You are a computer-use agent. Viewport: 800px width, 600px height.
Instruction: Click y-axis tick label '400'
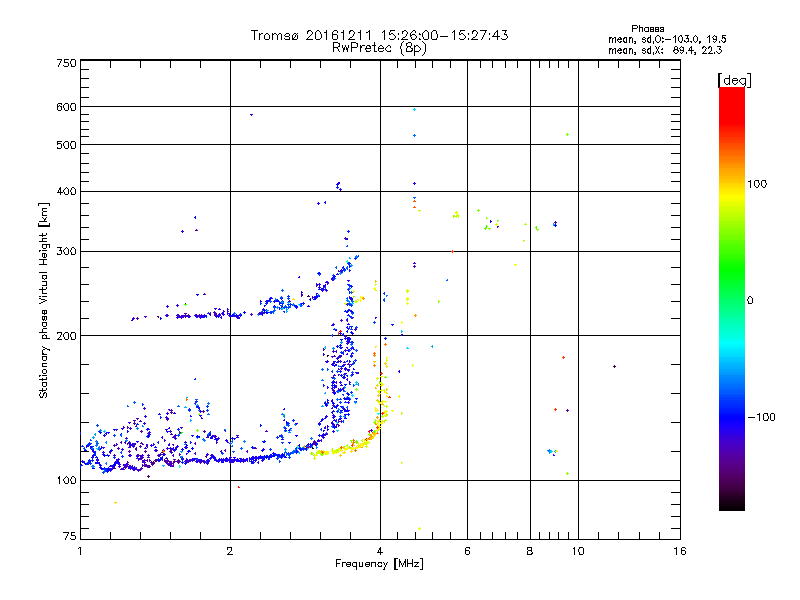(66, 191)
